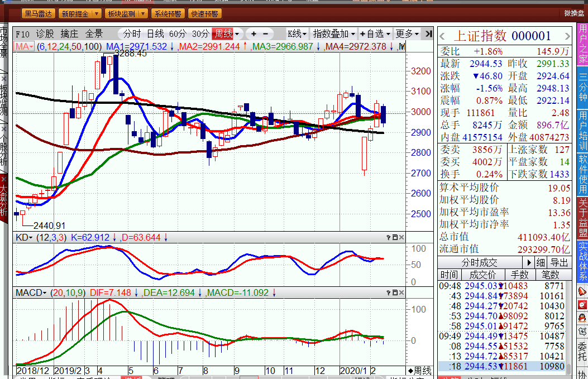Click the QQ penguin icon in right sidebar
This screenshot has height=379, width=588.
pyautogui.click(x=582, y=318)
